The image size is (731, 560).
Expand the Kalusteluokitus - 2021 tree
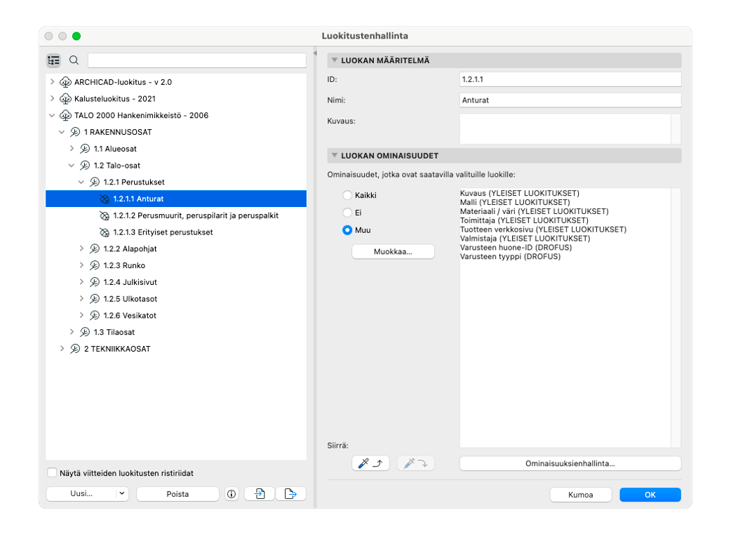click(52, 98)
